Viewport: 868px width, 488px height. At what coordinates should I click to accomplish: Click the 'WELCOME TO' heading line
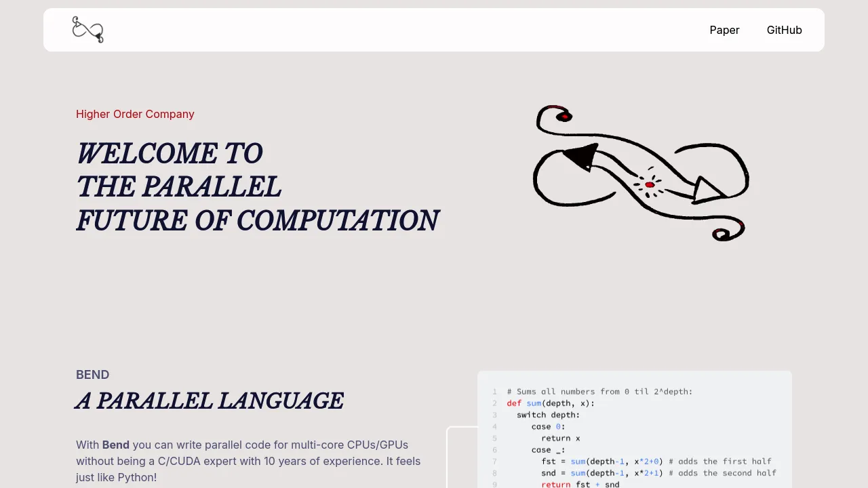(x=170, y=154)
